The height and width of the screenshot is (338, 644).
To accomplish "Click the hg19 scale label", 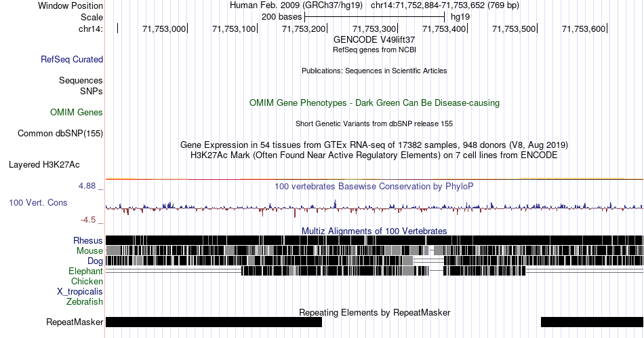I will click(460, 17).
